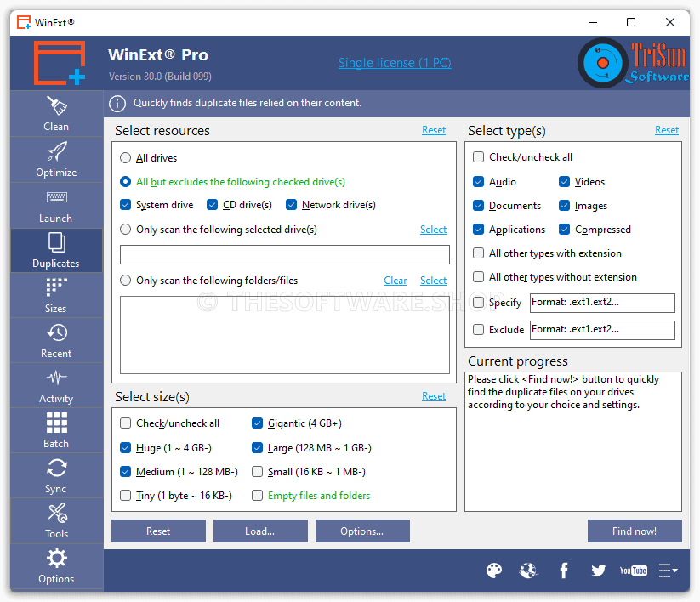
Task: Open the Facebook icon in footer
Action: coord(564,571)
